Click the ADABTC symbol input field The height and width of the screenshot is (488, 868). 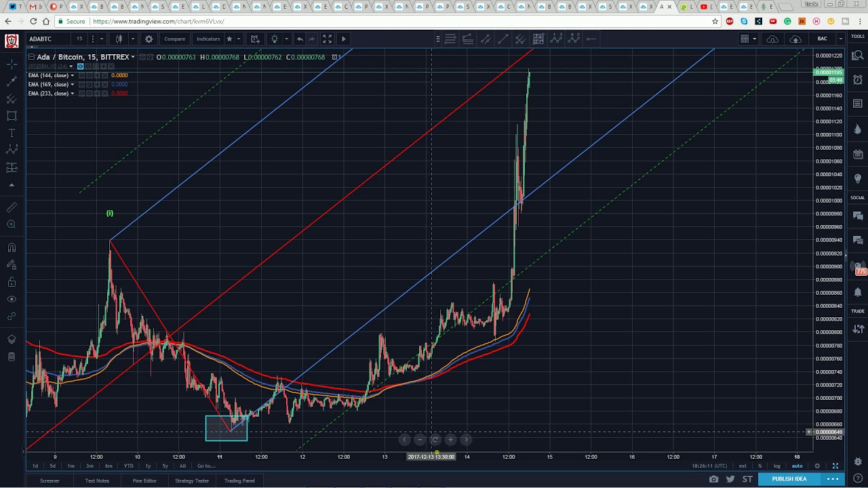pos(47,39)
